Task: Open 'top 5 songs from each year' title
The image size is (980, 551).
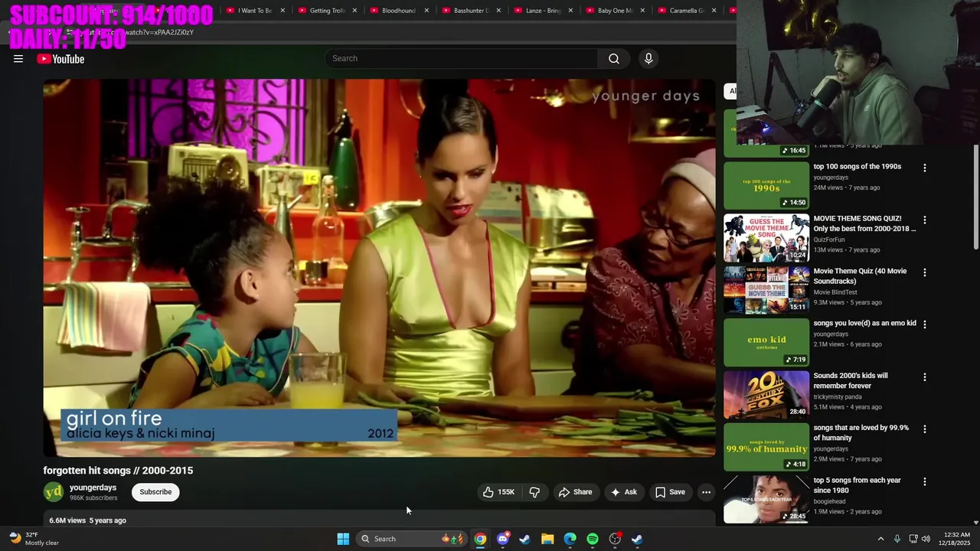Action: click(x=857, y=485)
